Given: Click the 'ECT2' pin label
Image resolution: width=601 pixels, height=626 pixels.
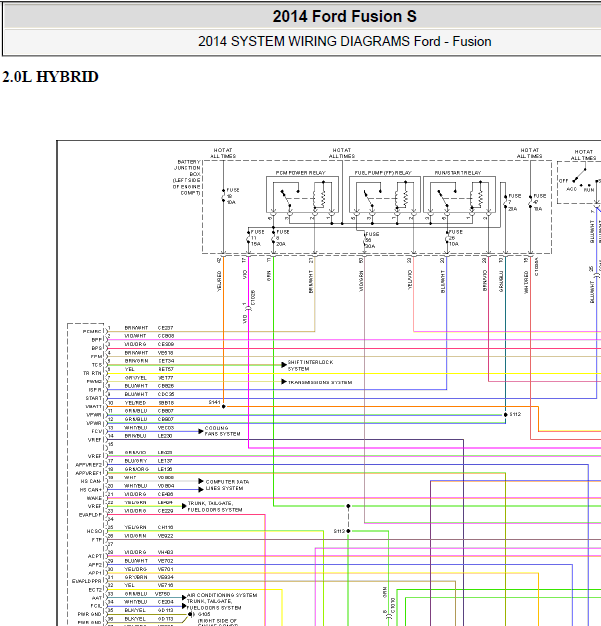Looking at the screenshot, I should pyautogui.click(x=95, y=589).
